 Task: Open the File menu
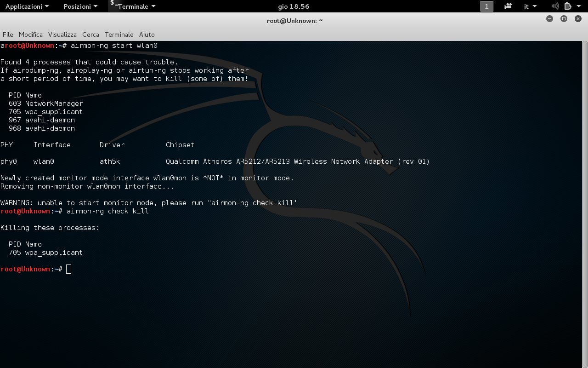8,34
